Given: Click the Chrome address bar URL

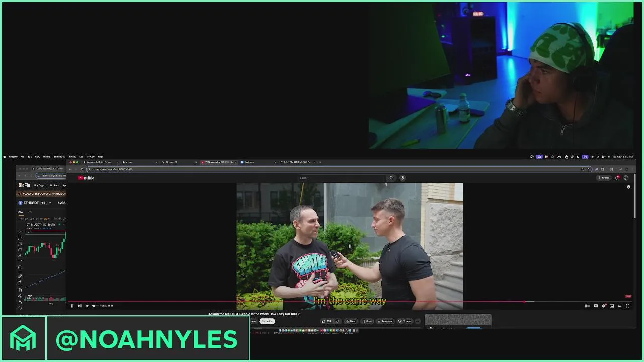Looking at the screenshot, I should point(112,169).
